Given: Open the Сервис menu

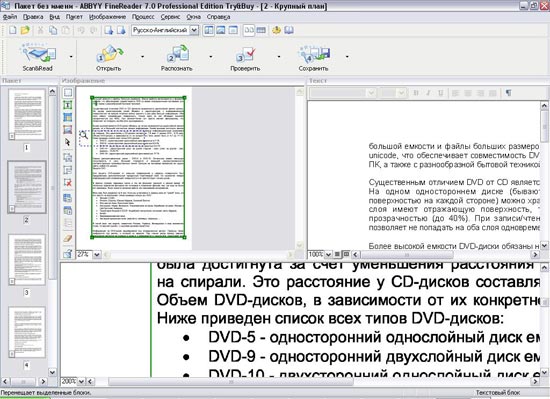Looking at the screenshot, I should pyautogui.click(x=170, y=17).
